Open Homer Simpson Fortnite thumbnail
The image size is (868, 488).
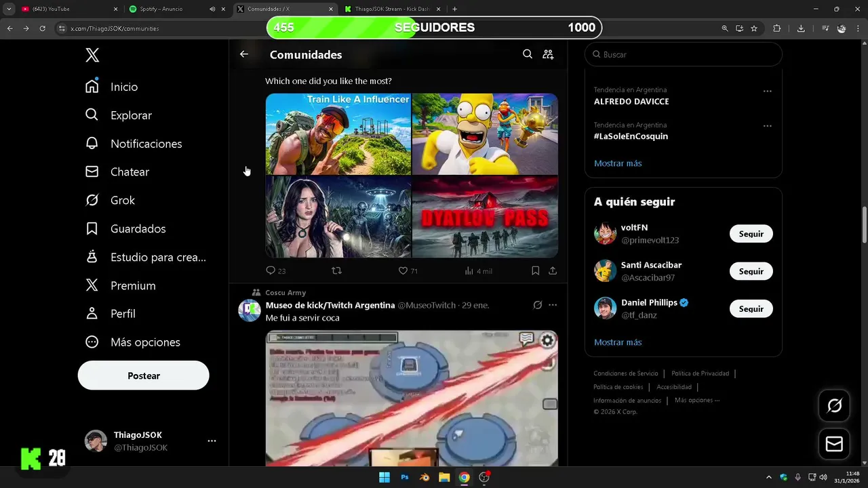(x=485, y=134)
